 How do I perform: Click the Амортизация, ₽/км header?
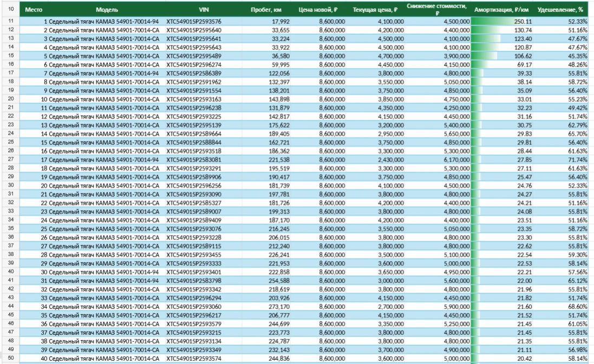click(501, 10)
